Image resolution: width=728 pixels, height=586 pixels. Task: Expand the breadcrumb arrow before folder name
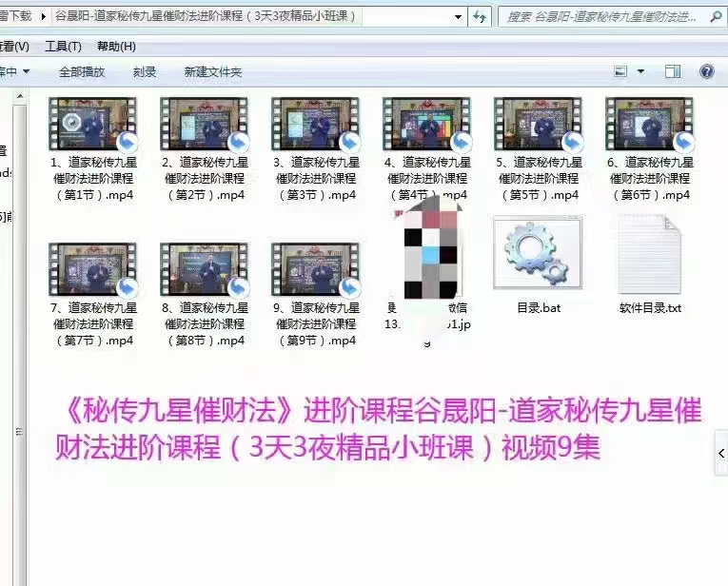point(45,17)
